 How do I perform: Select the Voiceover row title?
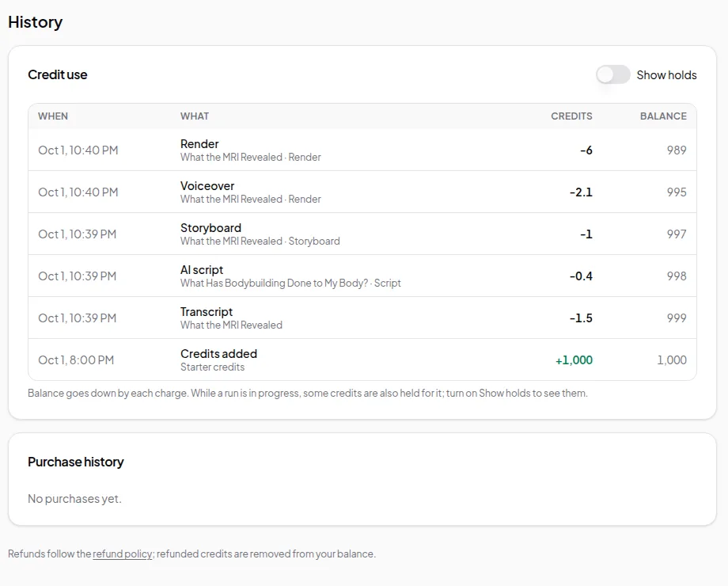tap(207, 186)
